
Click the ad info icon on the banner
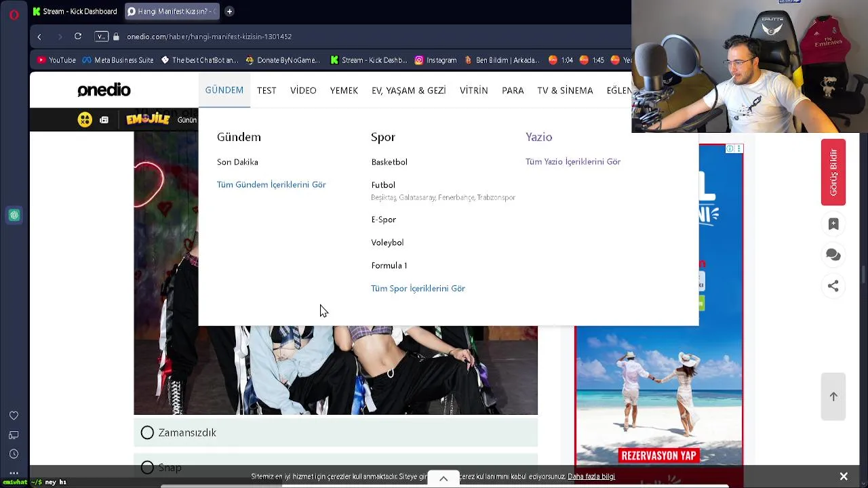coord(730,148)
